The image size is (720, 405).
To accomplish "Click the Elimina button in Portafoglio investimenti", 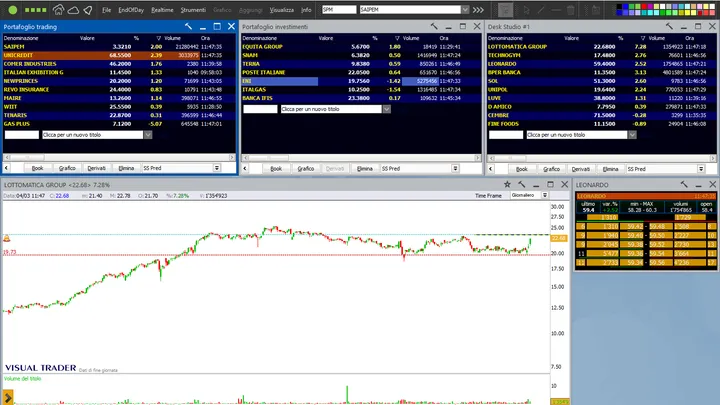I will click(365, 169).
